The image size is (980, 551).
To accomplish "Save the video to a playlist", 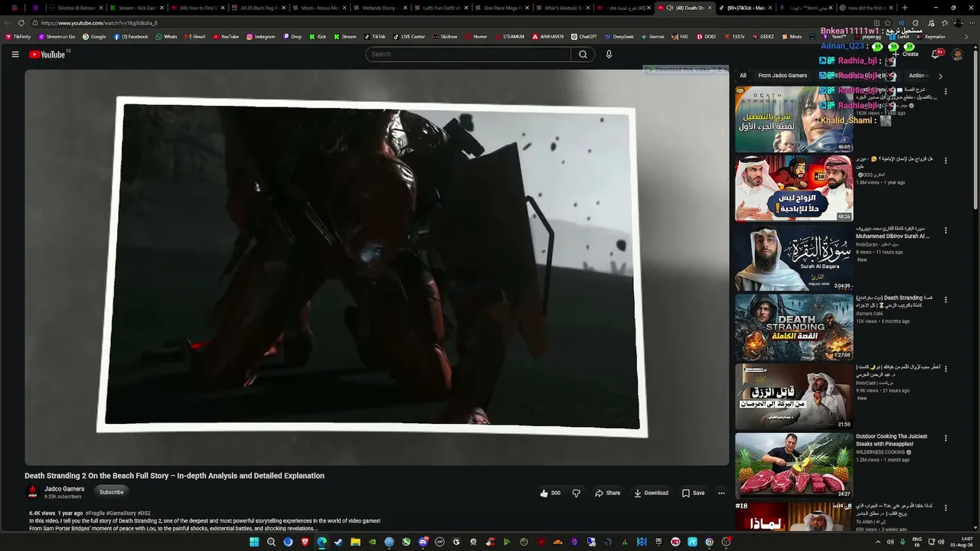I will click(x=693, y=493).
